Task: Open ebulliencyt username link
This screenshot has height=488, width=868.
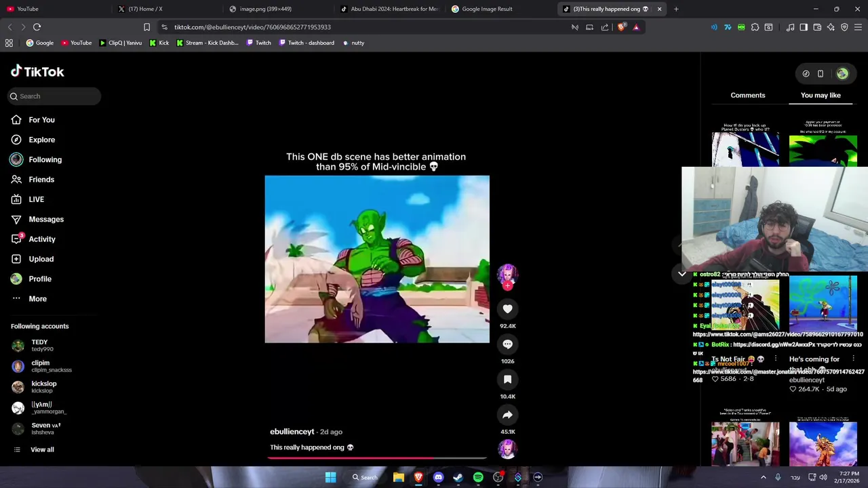Action: tap(292, 432)
